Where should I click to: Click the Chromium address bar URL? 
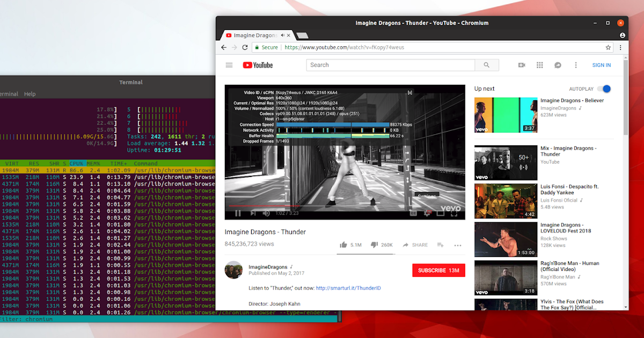coord(344,47)
